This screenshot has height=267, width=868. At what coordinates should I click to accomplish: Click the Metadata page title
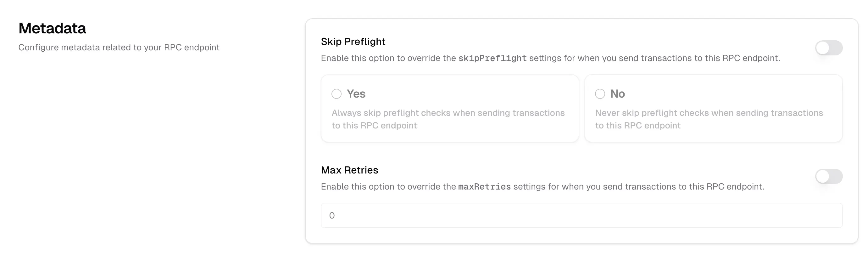click(53, 28)
